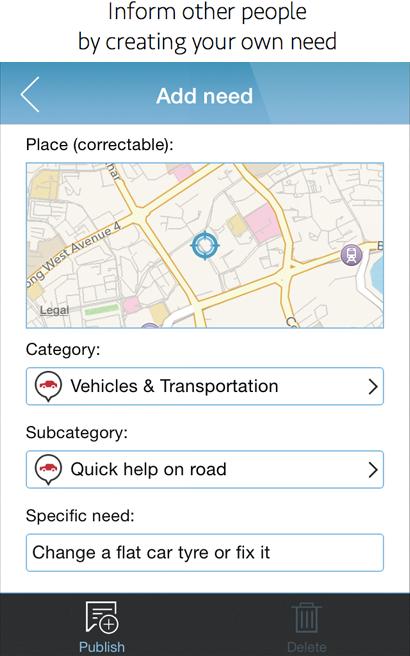Click the car icon beside Vehicles & Transportation

click(49, 386)
